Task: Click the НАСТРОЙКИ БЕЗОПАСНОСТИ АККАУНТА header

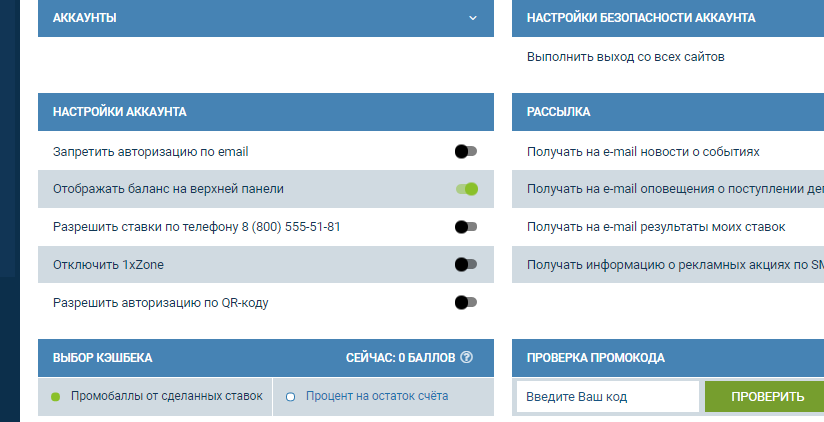Action: pos(640,18)
